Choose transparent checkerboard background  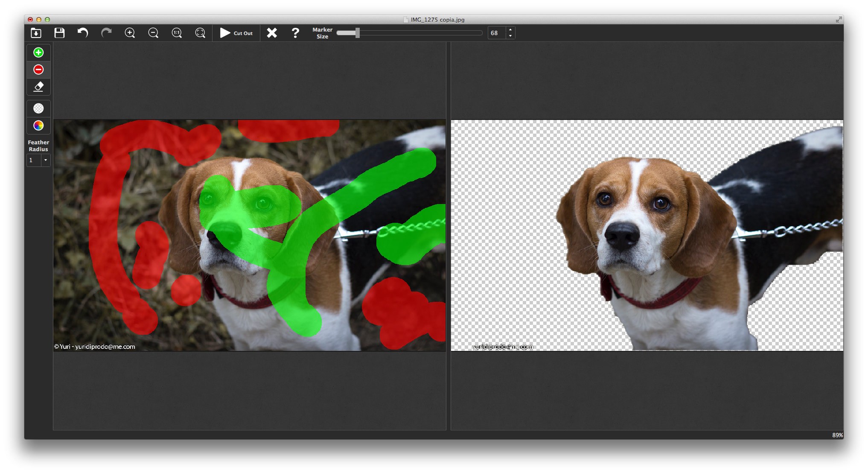tap(38, 108)
